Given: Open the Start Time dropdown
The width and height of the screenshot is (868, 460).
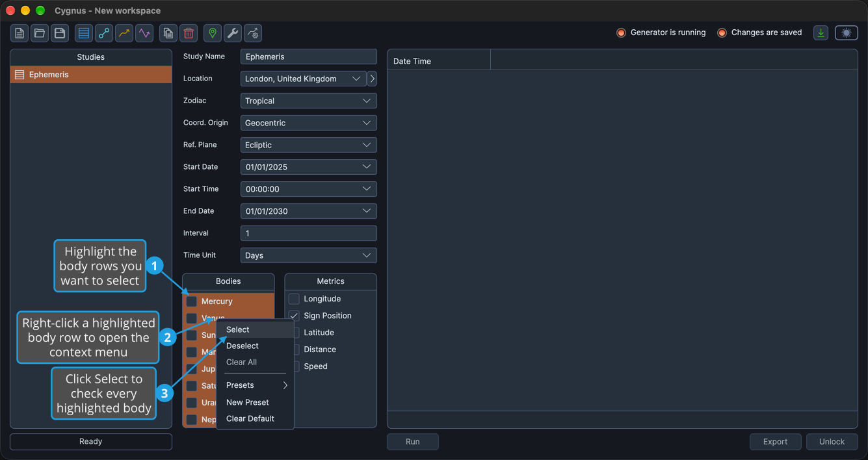Looking at the screenshot, I should coord(309,189).
